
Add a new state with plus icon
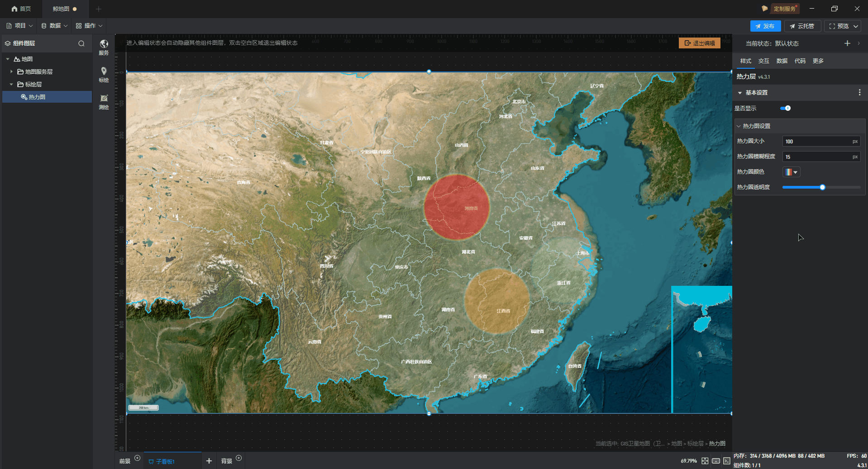pos(847,43)
